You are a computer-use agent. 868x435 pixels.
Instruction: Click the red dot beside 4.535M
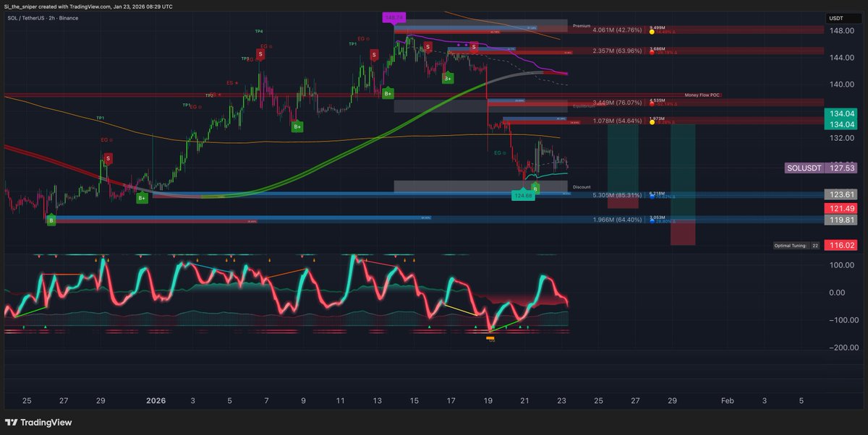point(652,104)
